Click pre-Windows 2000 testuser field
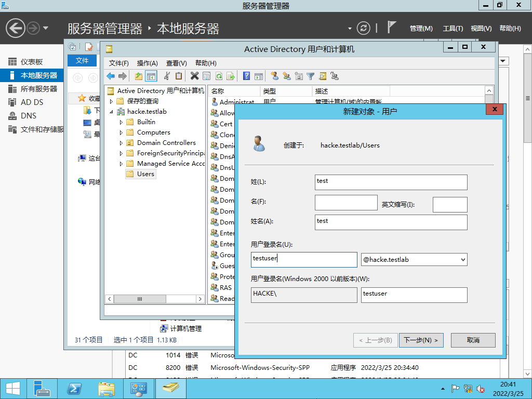 [414, 295]
